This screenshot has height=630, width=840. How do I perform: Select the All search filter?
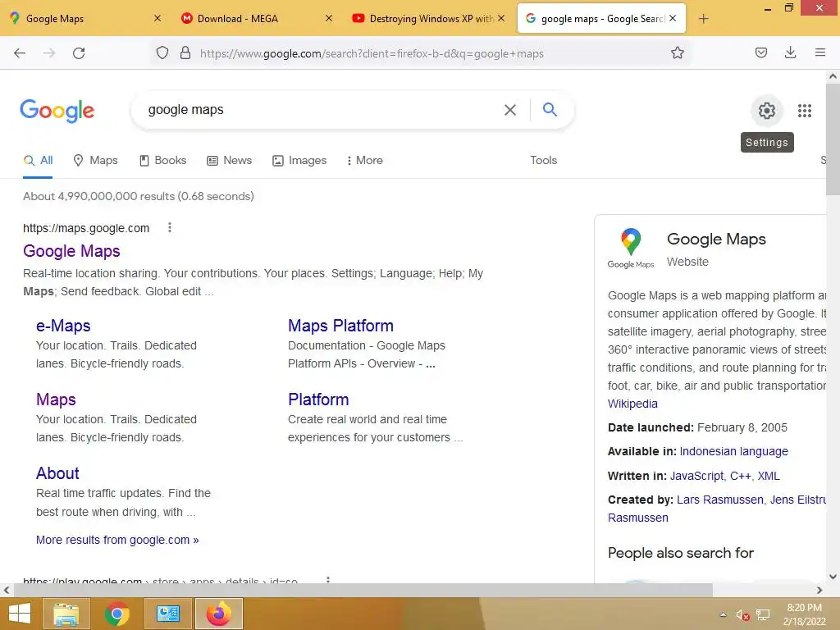pyautogui.click(x=38, y=160)
